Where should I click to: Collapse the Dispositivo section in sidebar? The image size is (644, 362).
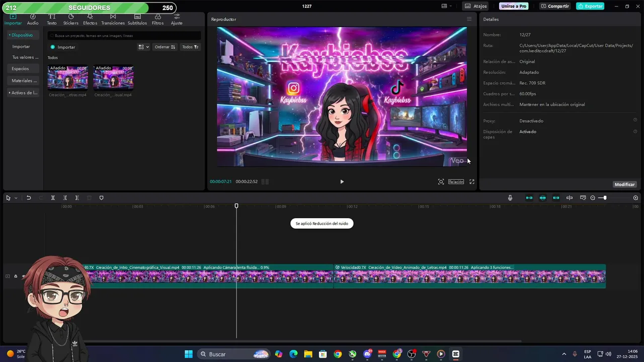(21, 35)
